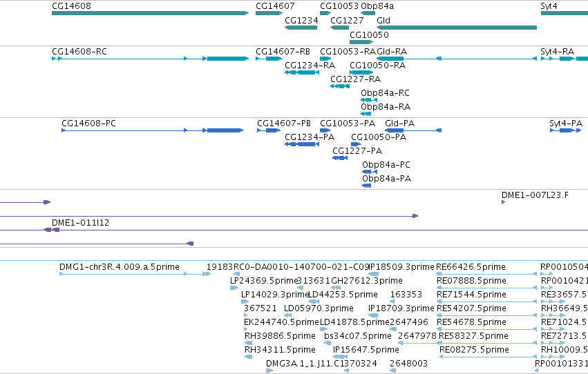Select the RE54207.5prime EST label
Image resolution: width=588 pixels, height=374 pixels.
click(x=471, y=308)
